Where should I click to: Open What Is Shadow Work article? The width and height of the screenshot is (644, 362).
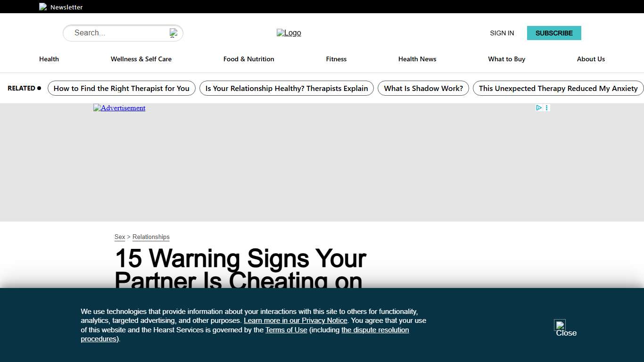423,88
